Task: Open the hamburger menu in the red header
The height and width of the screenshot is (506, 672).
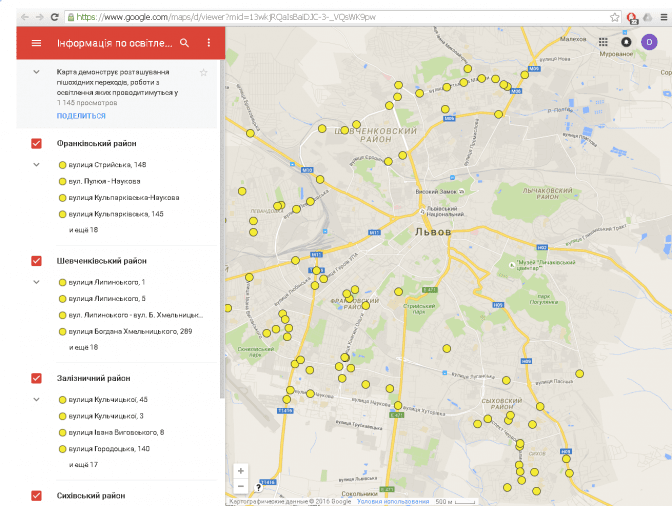Action: (37, 43)
